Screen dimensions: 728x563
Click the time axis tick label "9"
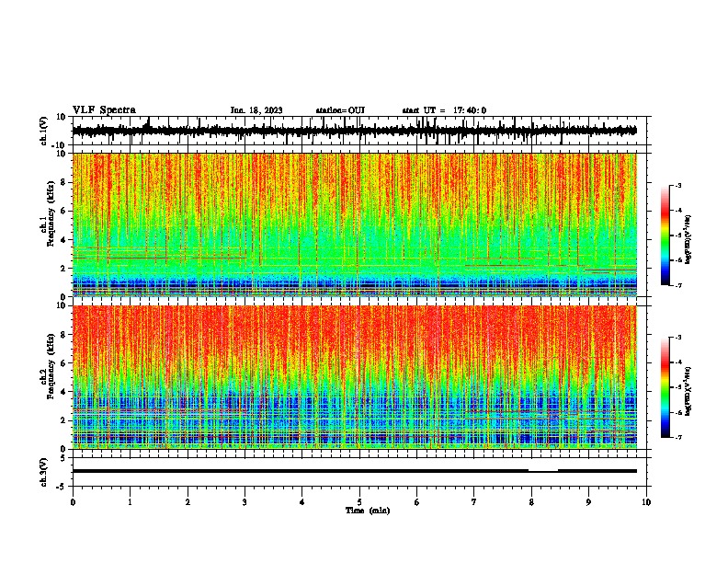pos(588,502)
